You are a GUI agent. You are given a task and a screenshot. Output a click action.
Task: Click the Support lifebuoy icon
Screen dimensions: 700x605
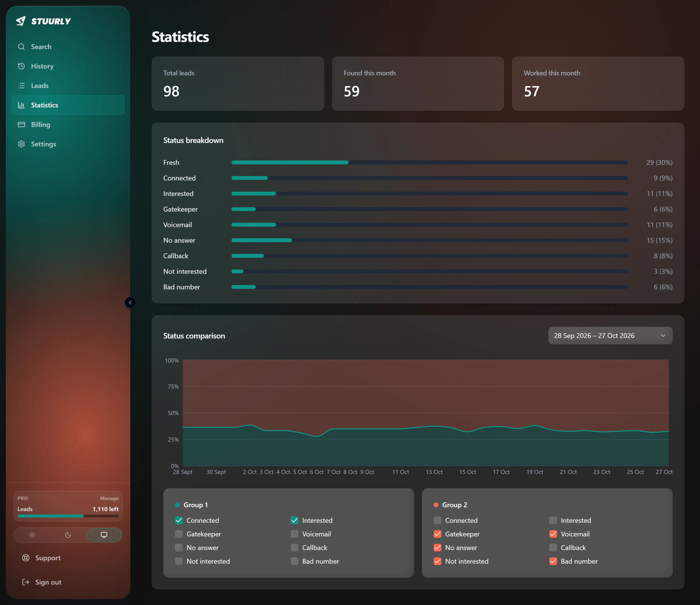point(26,558)
